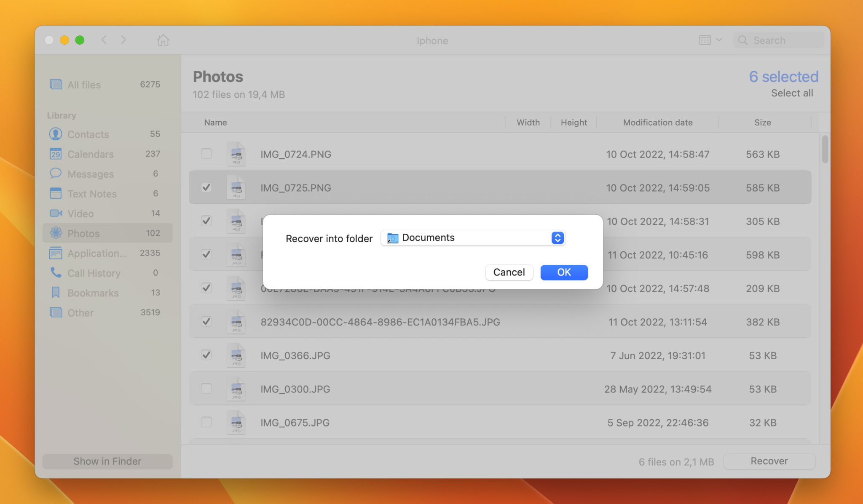Viewport: 863px width, 504px height.
Task: Sort files by the Size column header
Action: pos(763,122)
